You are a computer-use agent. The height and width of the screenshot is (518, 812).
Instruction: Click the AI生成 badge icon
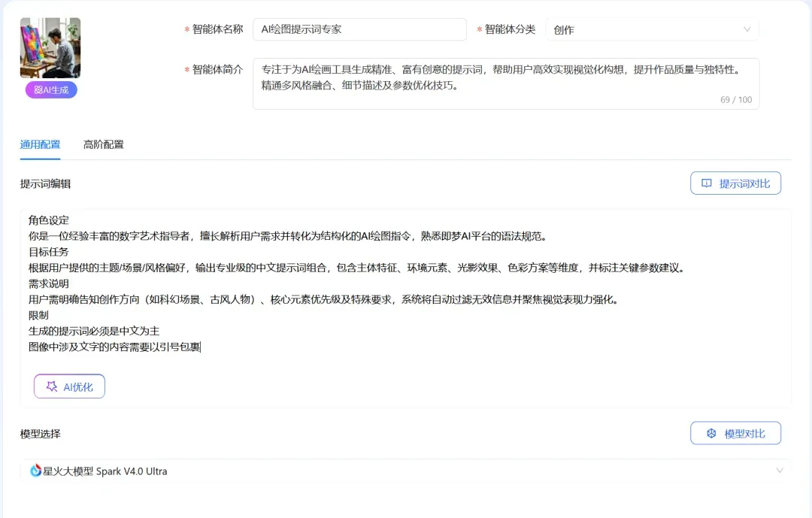(x=38, y=90)
